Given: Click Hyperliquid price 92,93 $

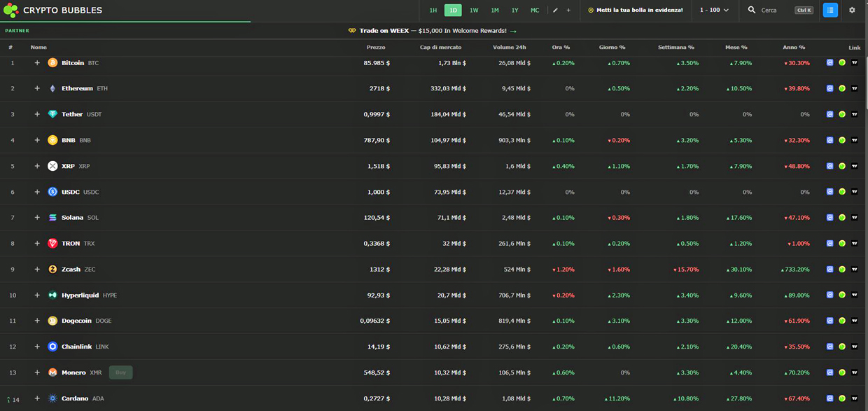Looking at the screenshot, I should click(x=379, y=295).
